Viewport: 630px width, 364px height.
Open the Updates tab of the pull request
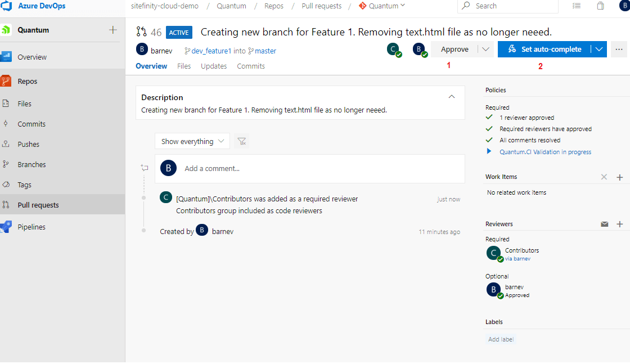[213, 66]
